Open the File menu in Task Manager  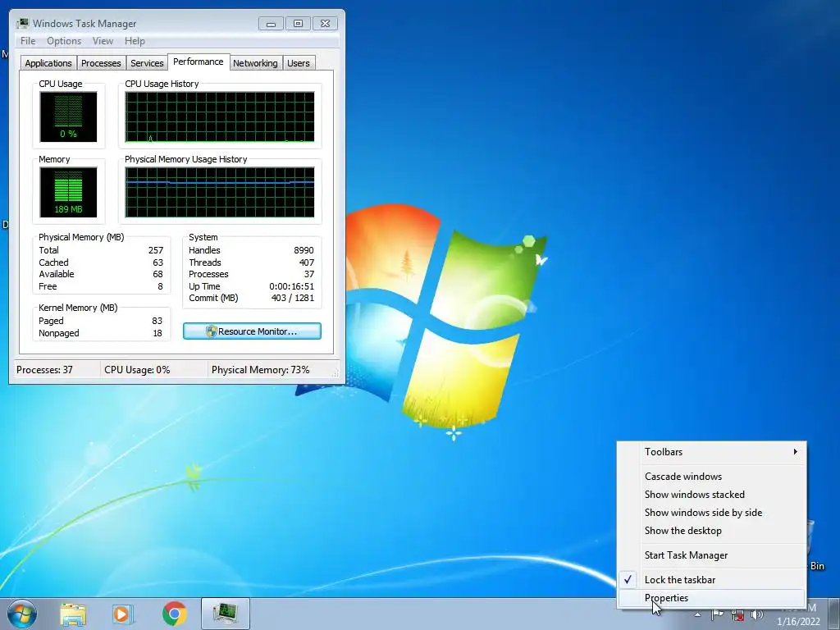pyautogui.click(x=28, y=41)
